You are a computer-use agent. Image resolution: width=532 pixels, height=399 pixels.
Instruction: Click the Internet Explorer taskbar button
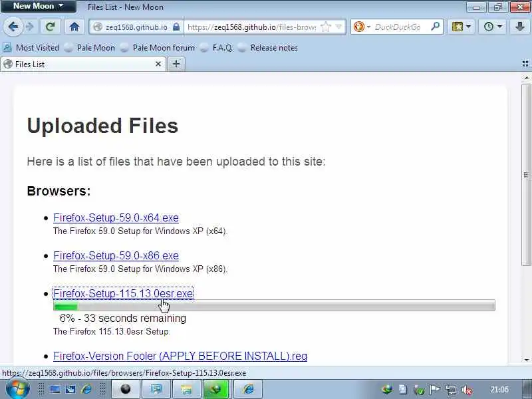point(248,389)
